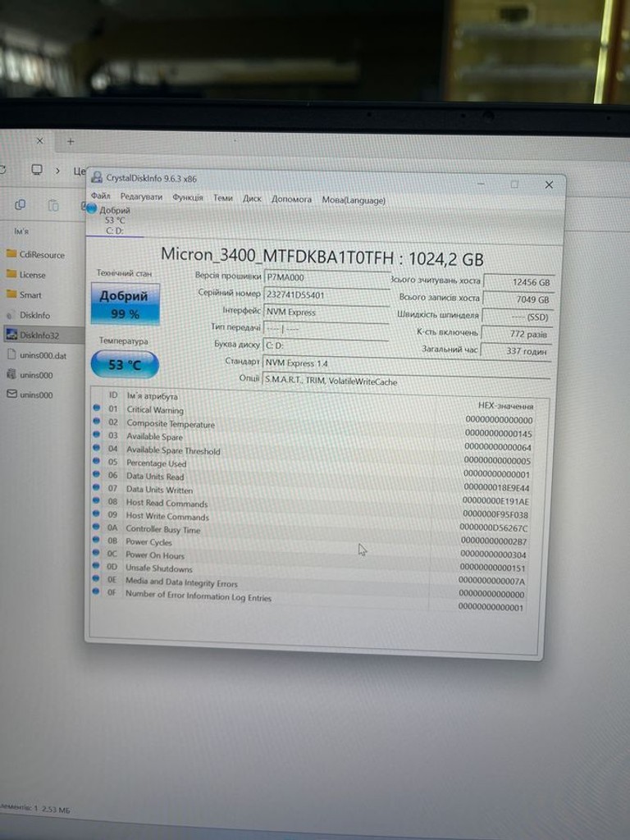
Task: Click the serial number field 232741D55401
Action: coord(326,295)
